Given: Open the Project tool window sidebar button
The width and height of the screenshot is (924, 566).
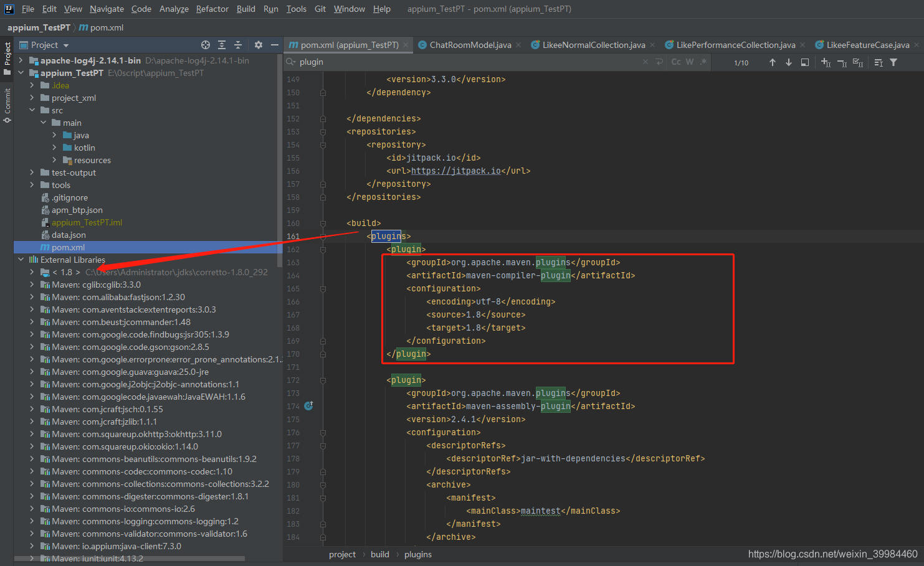Looking at the screenshot, I should click(x=7, y=59).
